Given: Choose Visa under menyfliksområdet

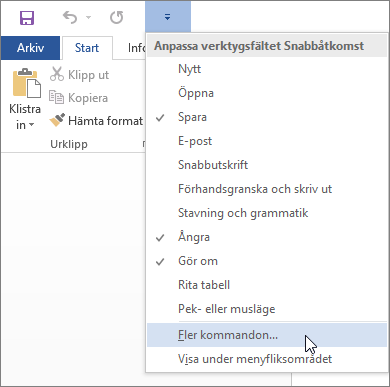Looking at the screenshot, I should (x=267, y=359).
